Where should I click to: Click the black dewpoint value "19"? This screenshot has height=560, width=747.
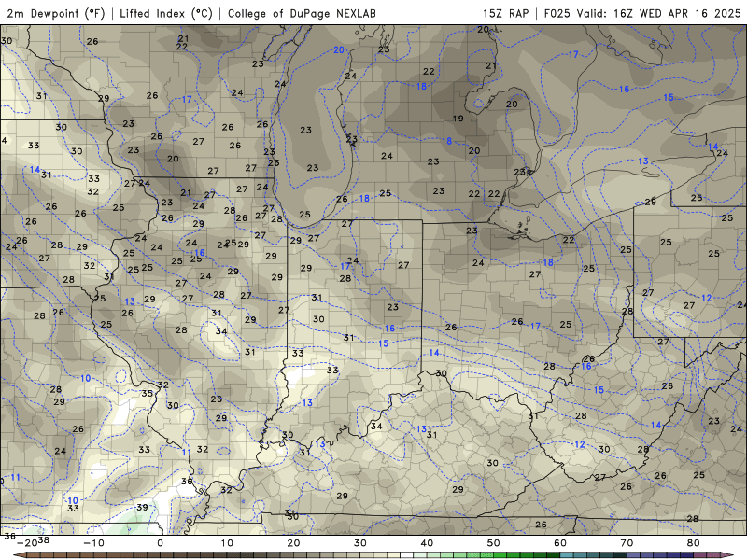[x=458, y=119]
